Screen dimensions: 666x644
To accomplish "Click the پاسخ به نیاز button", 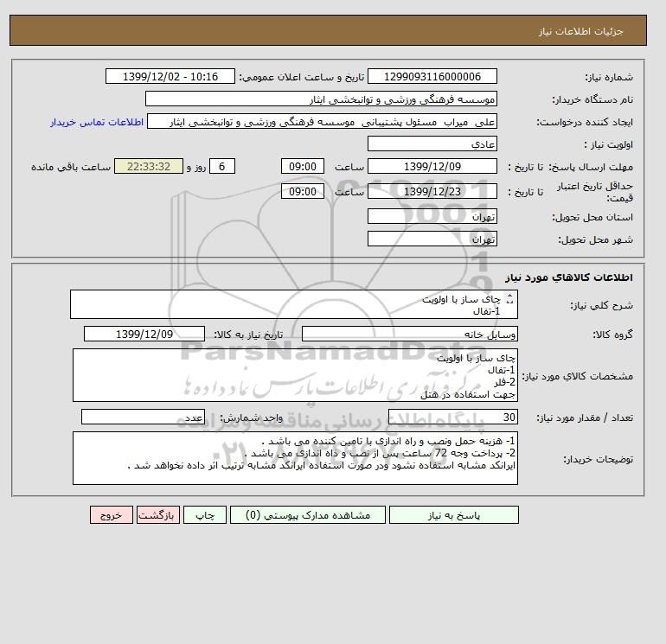I will (453, 515).
